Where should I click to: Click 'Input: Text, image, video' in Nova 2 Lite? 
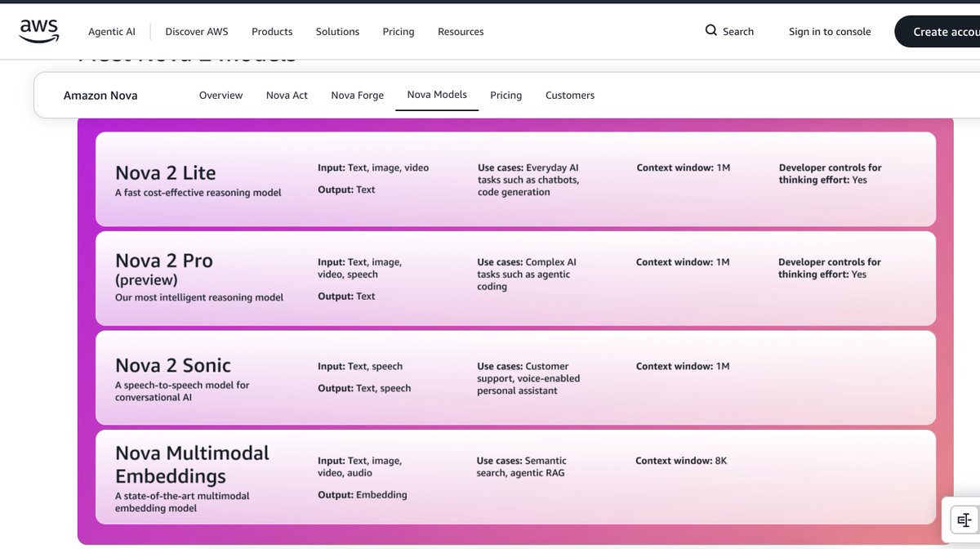tap(373, 167)
